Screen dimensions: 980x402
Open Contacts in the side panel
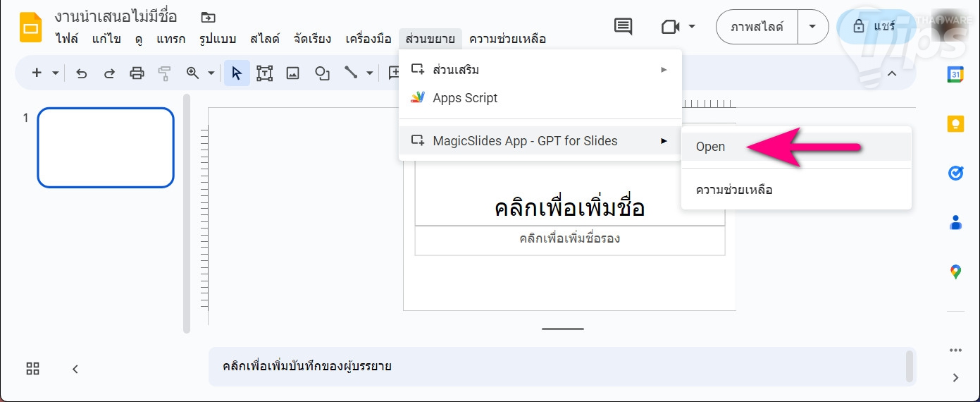pyautogui.click(x=955, y=223)
